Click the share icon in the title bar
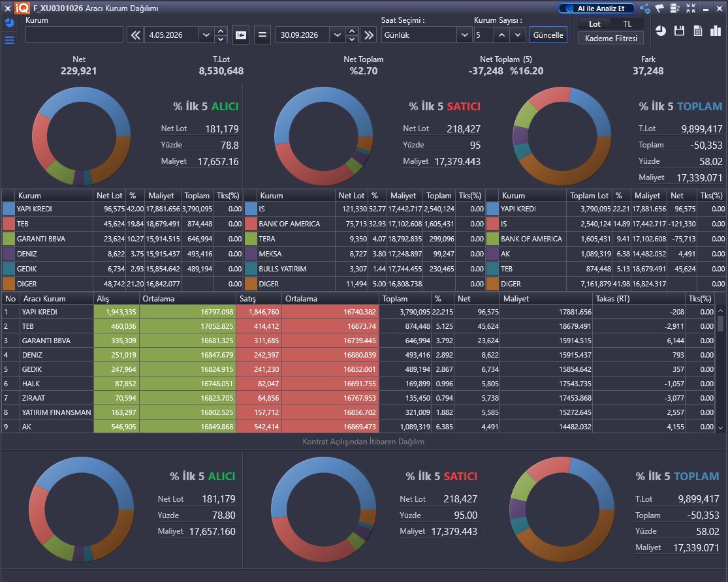This screenshot has height=582, width=728. [x=645, y=8]
